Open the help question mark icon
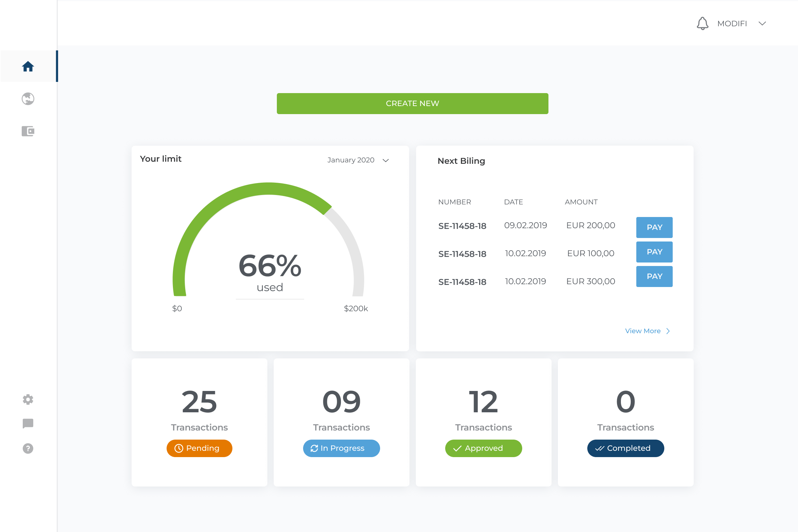Viewport: 798px width, 532px height. [x=28, y=448]
